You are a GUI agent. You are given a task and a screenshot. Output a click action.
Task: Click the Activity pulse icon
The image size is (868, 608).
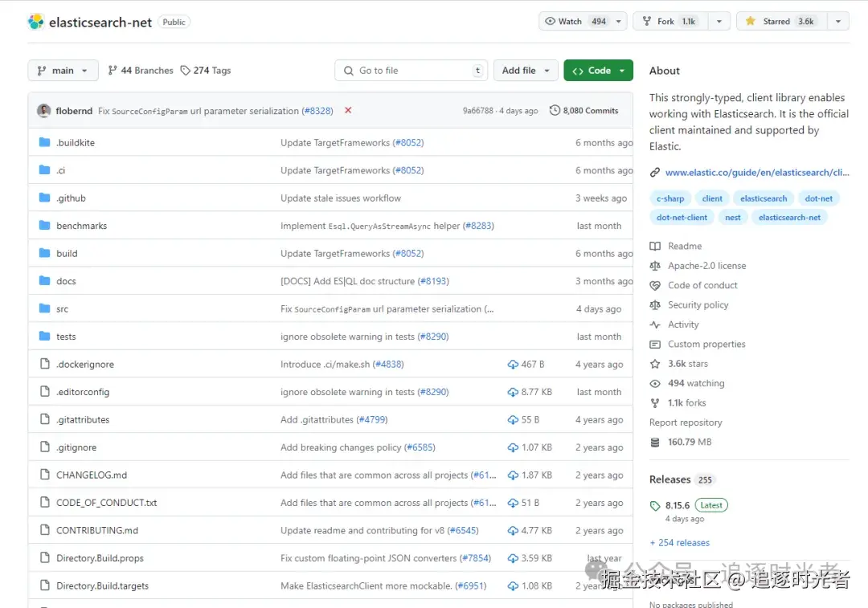click(655, 324)
